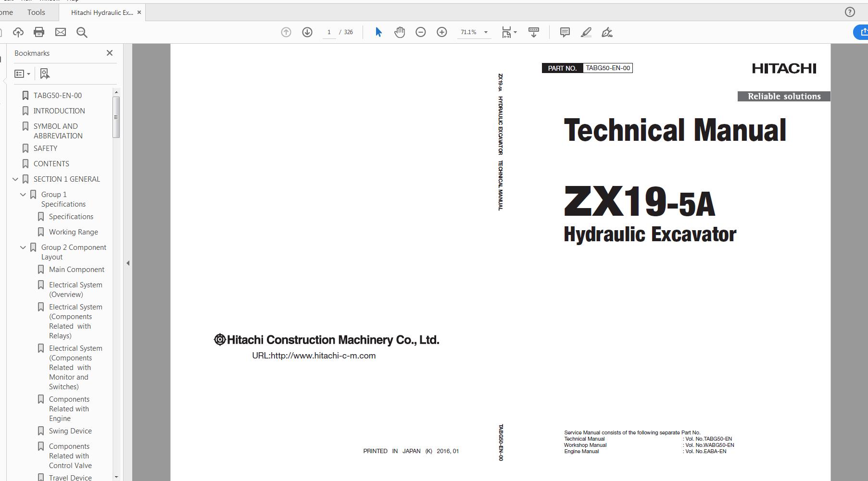Click the hitachi-c-m.com URL link
This screenshot has width=868, height=481.
[314, 356]
